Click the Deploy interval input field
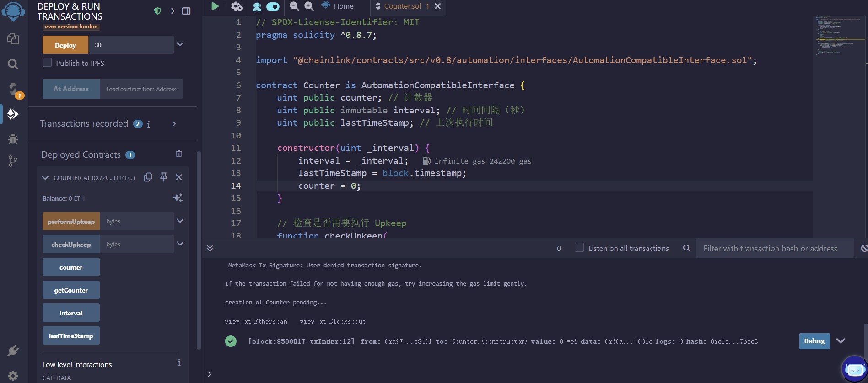 click(131, 45)
